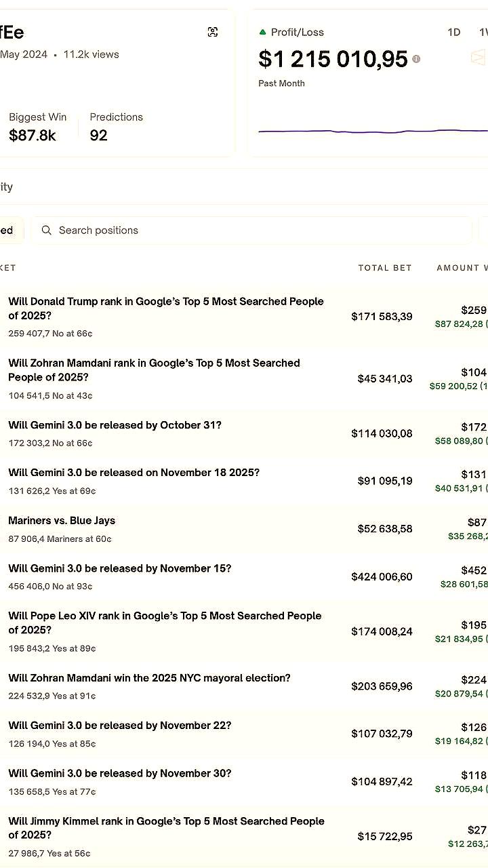488x868 pixels.
Task: Open the Pope Leo XIV search ranking market
Action: pyautogui.click(x=164, y=623)
